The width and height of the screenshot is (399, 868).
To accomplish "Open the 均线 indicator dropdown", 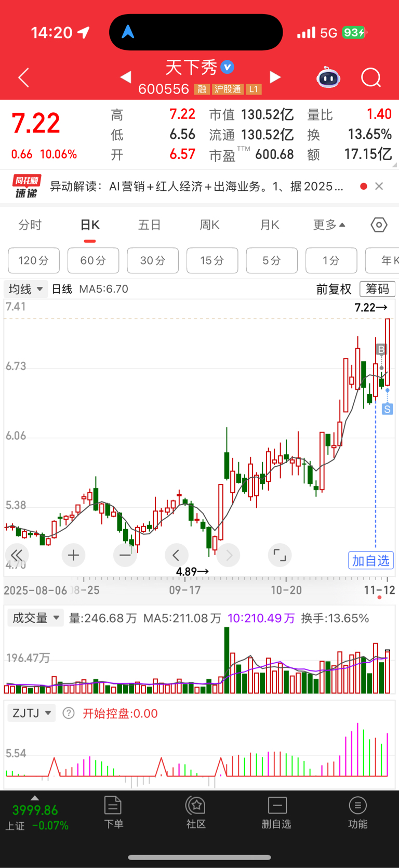I will (x=26, y=289).
